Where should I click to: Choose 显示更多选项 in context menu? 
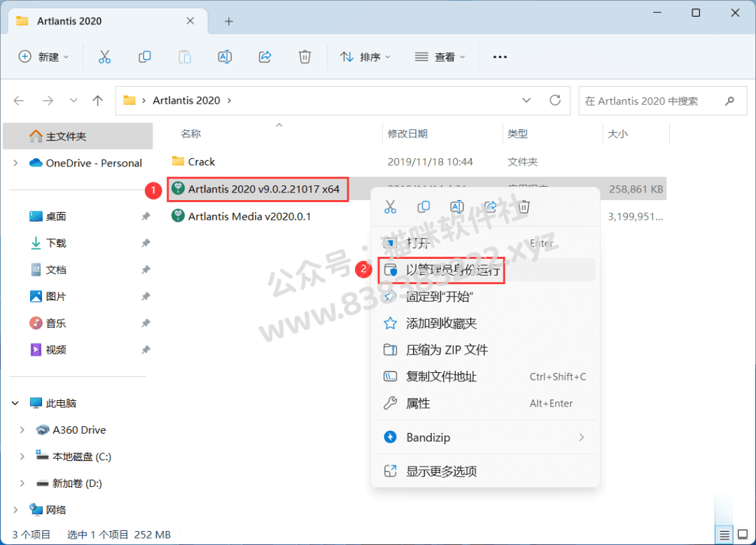click(x=486, y=472)
